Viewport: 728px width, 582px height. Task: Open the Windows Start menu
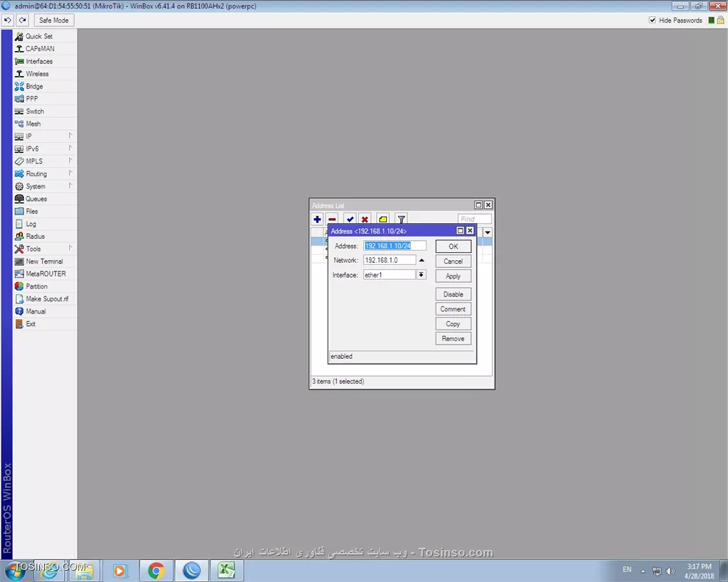16,571
